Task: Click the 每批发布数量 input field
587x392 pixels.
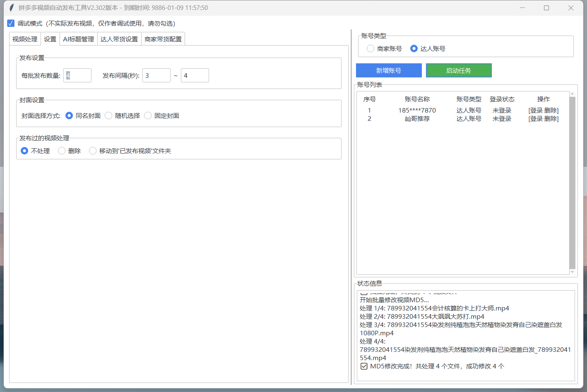Action: coord(77,75)
